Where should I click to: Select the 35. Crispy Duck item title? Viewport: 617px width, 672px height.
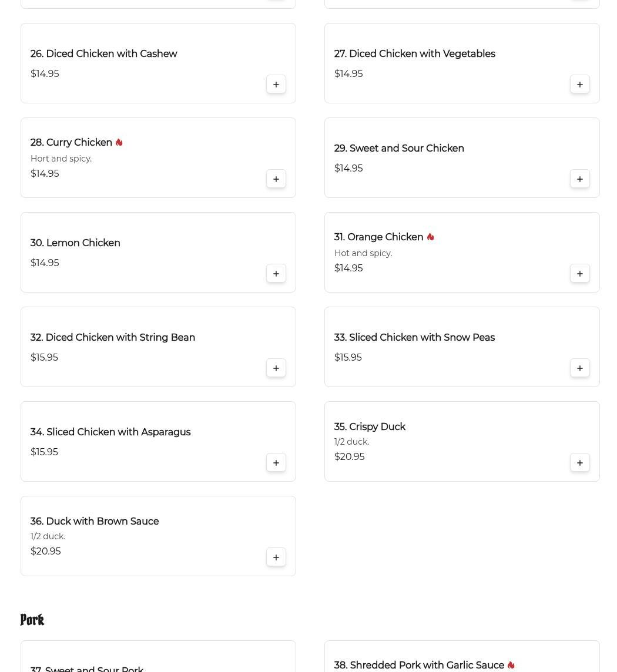click(x=370, y=427)
